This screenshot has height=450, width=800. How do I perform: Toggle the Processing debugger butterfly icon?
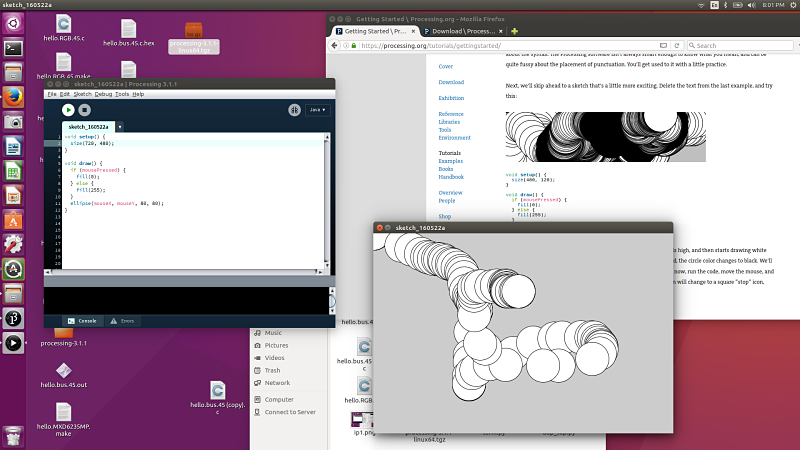pyautogui.click(x=294, y=110)
